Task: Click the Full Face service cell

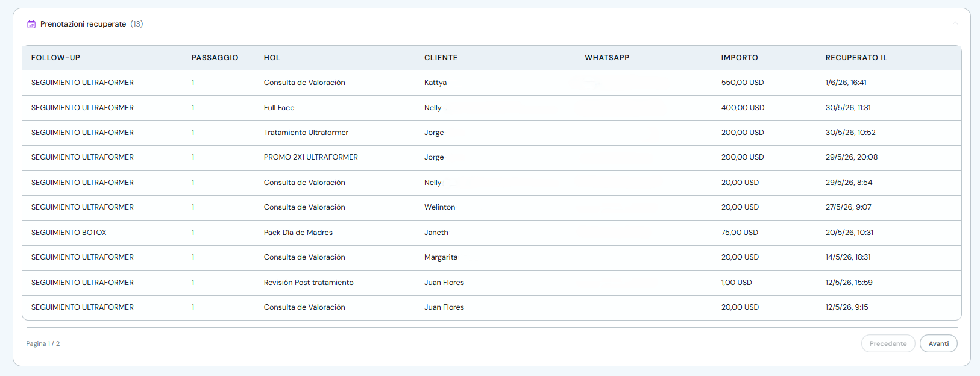Action: click(x=279, y=108)
